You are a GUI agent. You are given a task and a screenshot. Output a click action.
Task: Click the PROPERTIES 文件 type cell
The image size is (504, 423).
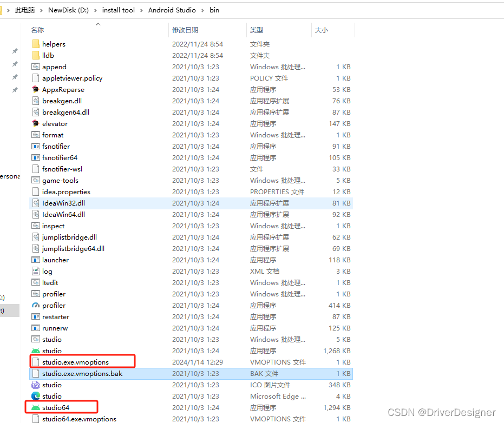point(277,191)
